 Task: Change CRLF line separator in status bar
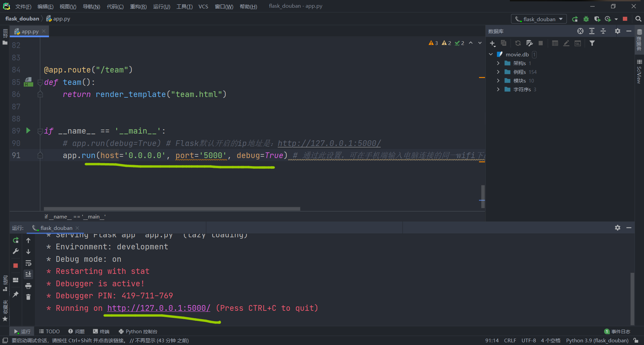[510, 340]
